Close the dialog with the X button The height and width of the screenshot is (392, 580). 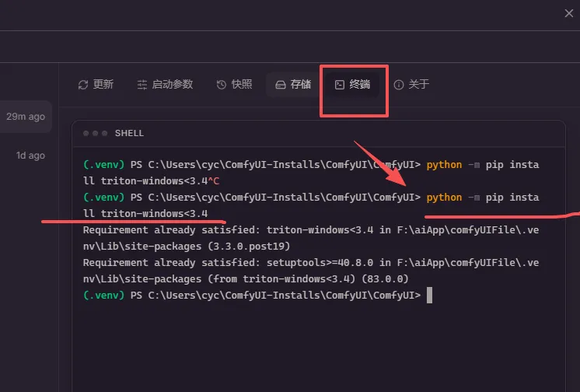click(x=569, y=13)
